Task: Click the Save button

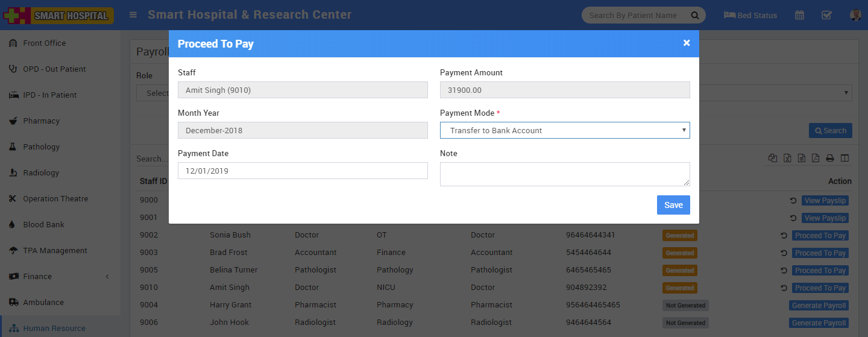Action: 673,205
